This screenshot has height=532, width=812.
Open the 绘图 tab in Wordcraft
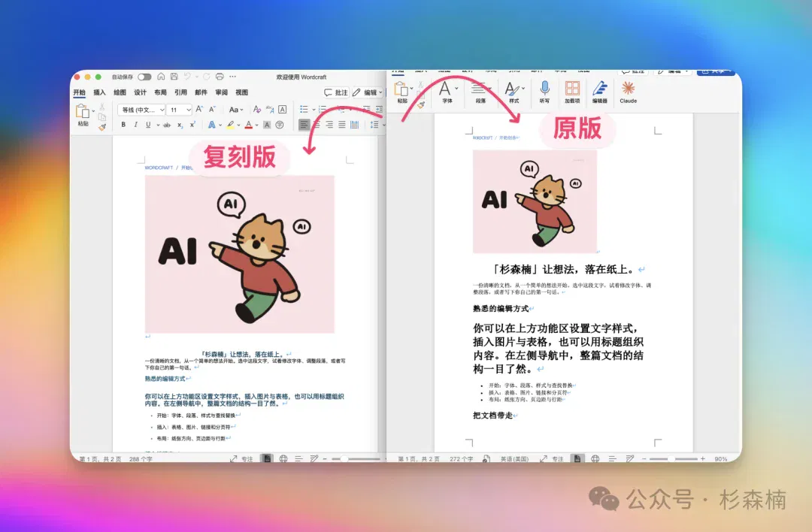point(120,92)
